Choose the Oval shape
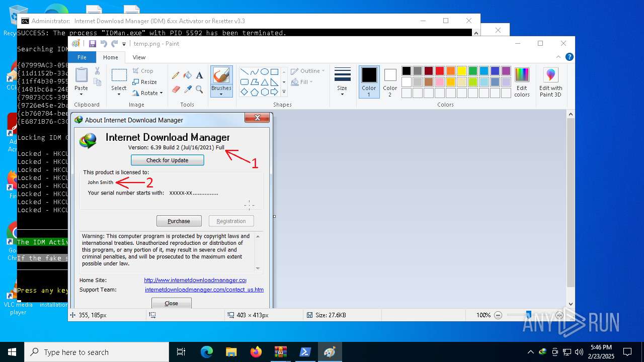 tap(264, 72)
